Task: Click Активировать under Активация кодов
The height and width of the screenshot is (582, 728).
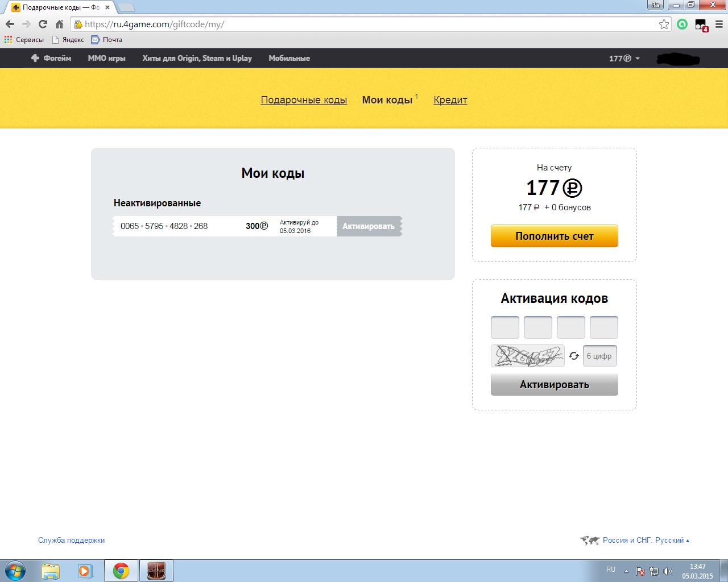Action: click(555, 385)
